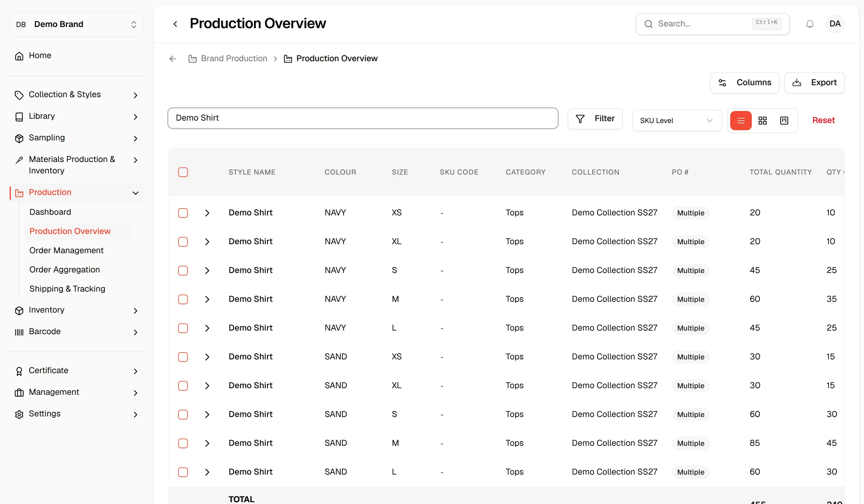Click the Multiple PO badge for NAVY L
This screenshot has height=504, width=864.
(x=690, y=328)
